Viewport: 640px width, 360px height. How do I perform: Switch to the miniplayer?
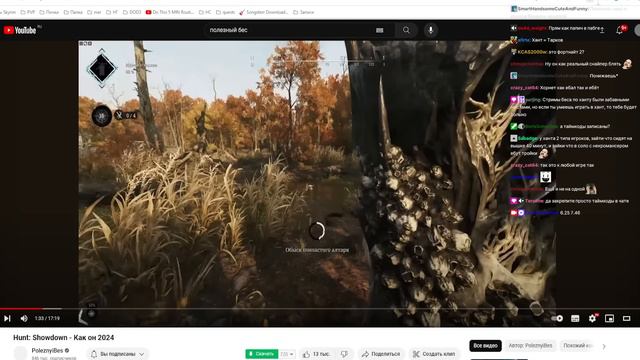point(609,318)
